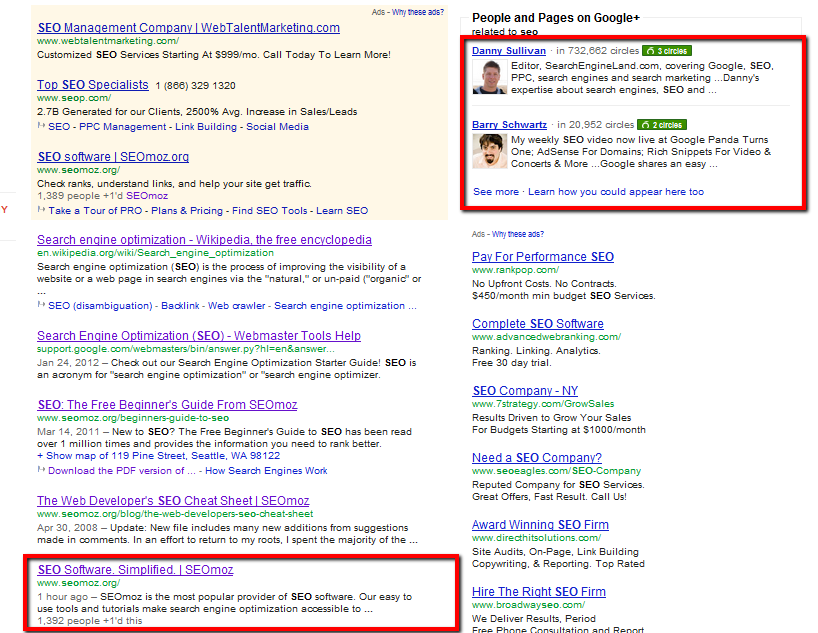Open the 'Top SEO Specialists' ad link
818x633 pixels.
(93, 85)
